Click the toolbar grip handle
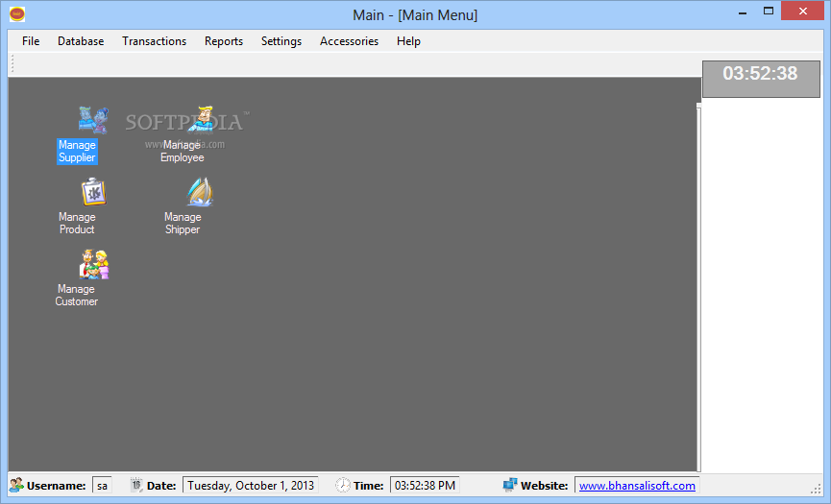The image size is (831, 504). point(12,64)
